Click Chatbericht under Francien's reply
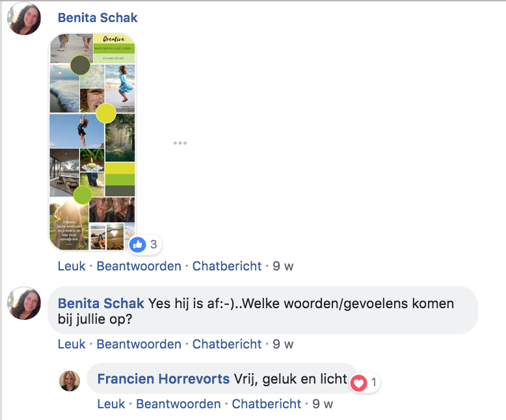 tap(266, 404)
